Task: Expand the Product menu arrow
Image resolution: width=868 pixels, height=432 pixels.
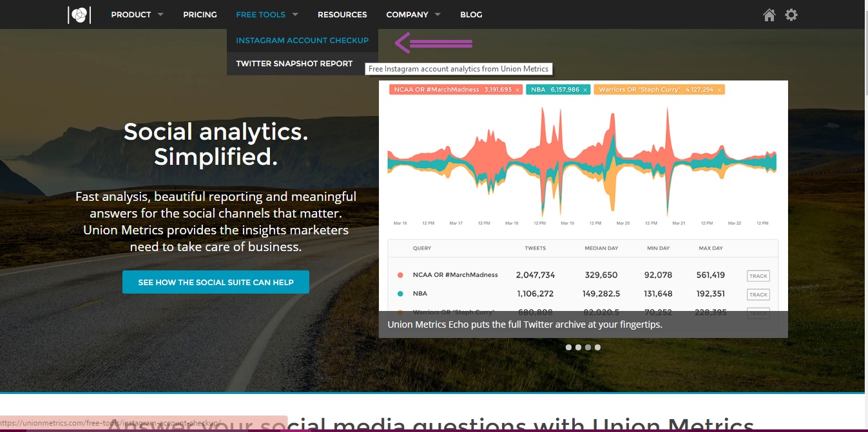Action: [160, 15]
